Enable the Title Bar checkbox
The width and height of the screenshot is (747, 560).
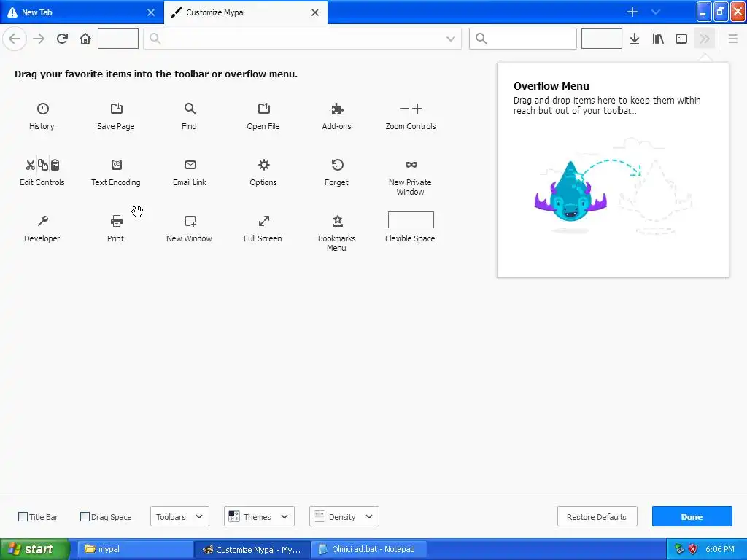[x=23, y=517]
